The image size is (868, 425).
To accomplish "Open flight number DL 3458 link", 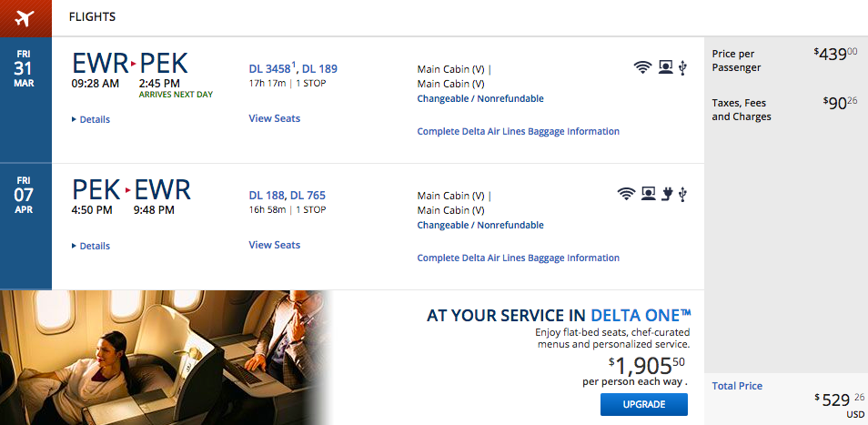I will [270, 68].
